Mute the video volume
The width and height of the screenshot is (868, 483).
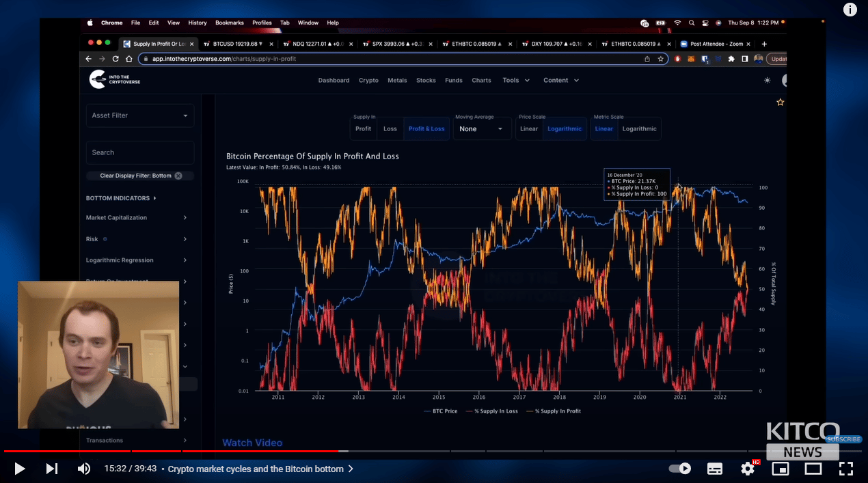tap(83, 469)
